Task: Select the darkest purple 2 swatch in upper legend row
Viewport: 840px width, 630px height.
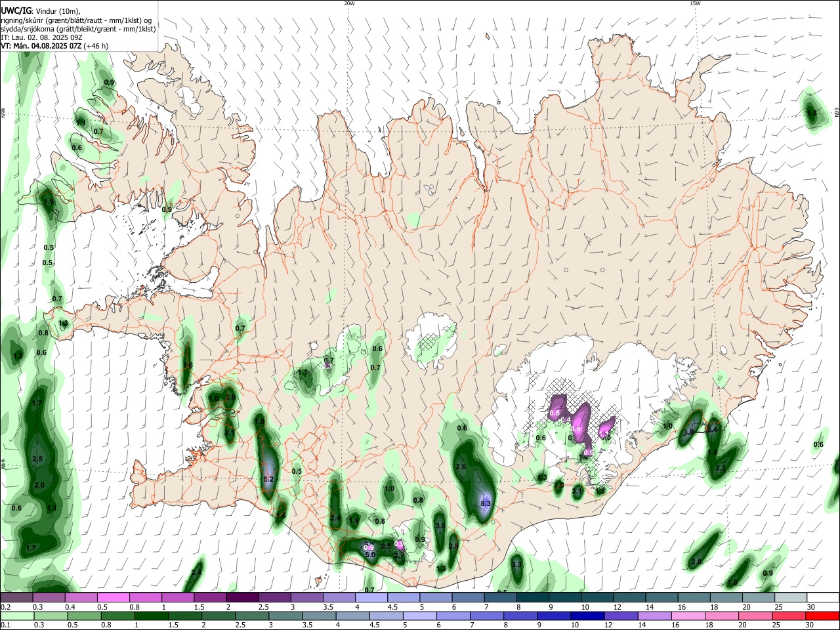Action: click(x=242, y=597)
